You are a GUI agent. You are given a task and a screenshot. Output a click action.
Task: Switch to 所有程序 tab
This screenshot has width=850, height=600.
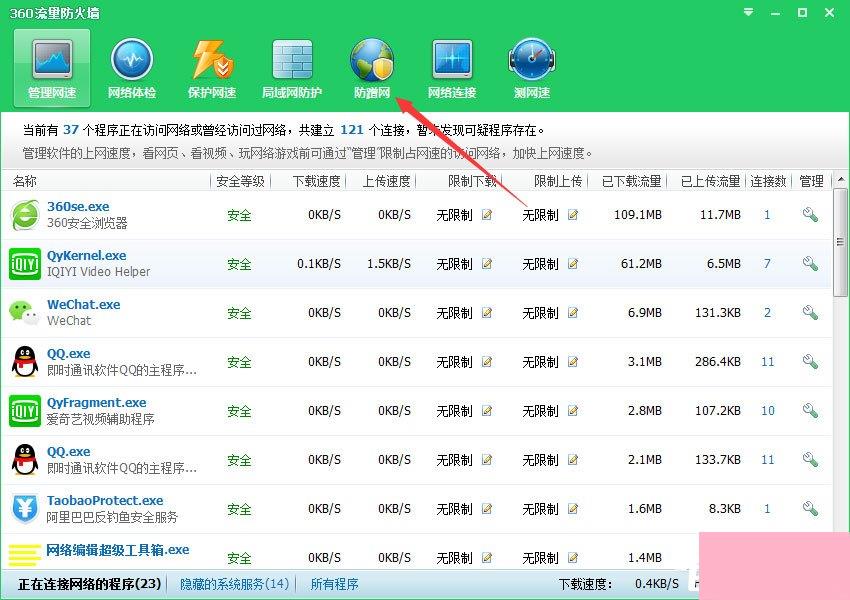(x=334, y=584)
